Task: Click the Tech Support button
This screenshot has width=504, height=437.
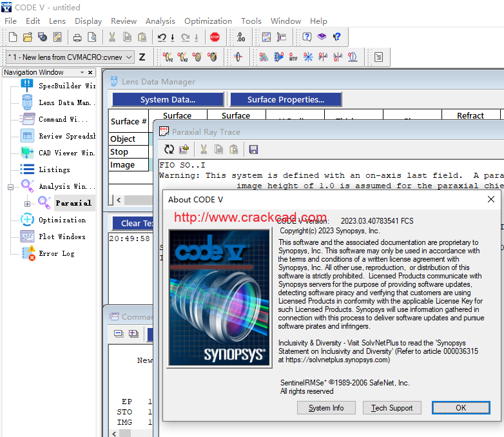Action: click(392, 408)
